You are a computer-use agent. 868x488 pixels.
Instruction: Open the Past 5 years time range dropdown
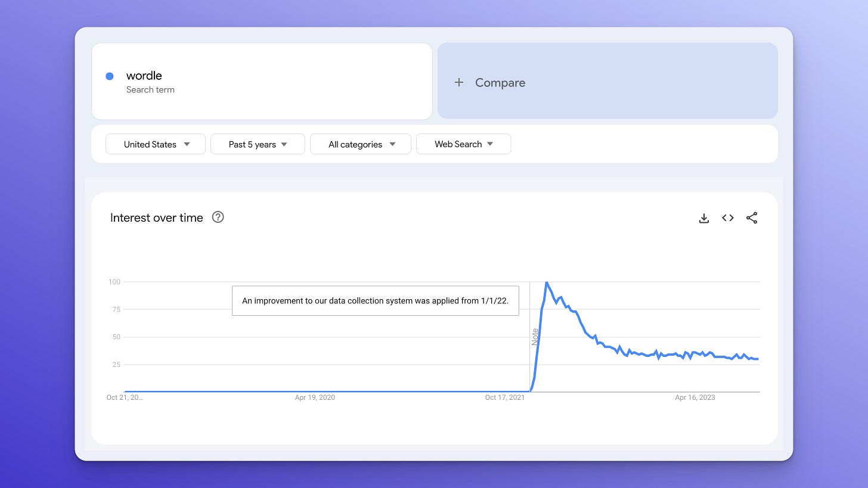point(258,144)
